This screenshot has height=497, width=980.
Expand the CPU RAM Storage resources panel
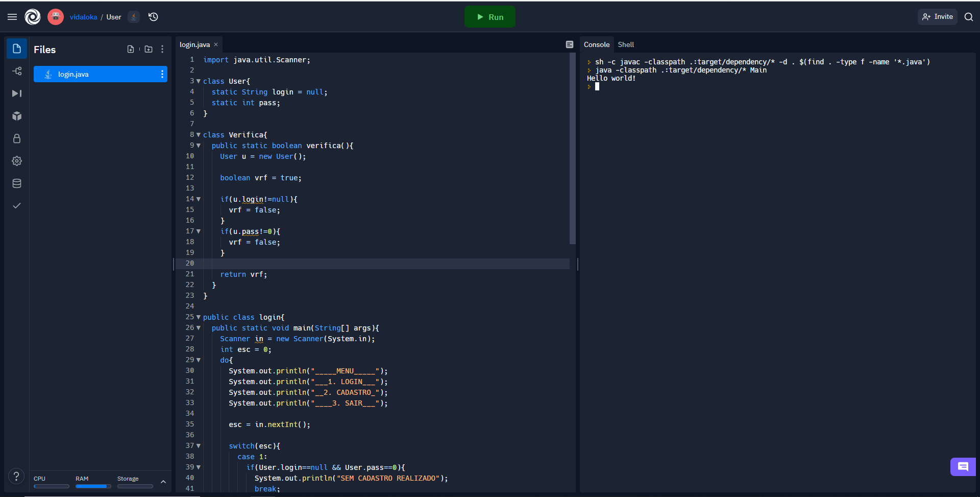click(163, 482)
